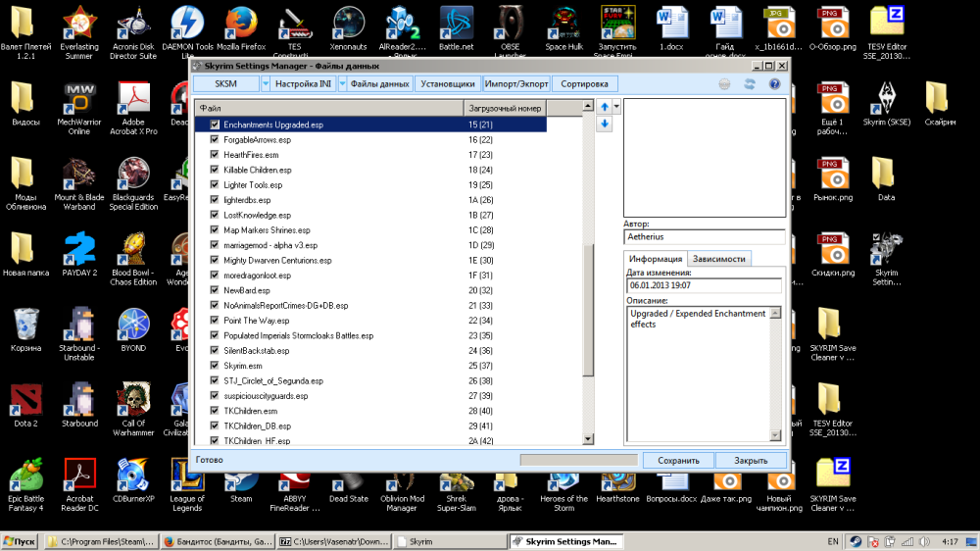980x551 pixels.
Task: Open the Рынок.png desktop file
Action: (x=832, y=179)
